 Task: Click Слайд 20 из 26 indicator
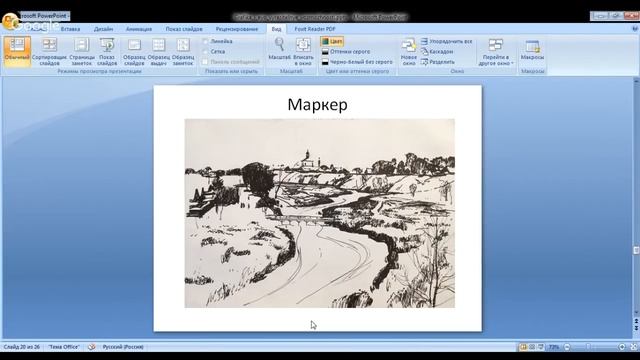point(22,347)
